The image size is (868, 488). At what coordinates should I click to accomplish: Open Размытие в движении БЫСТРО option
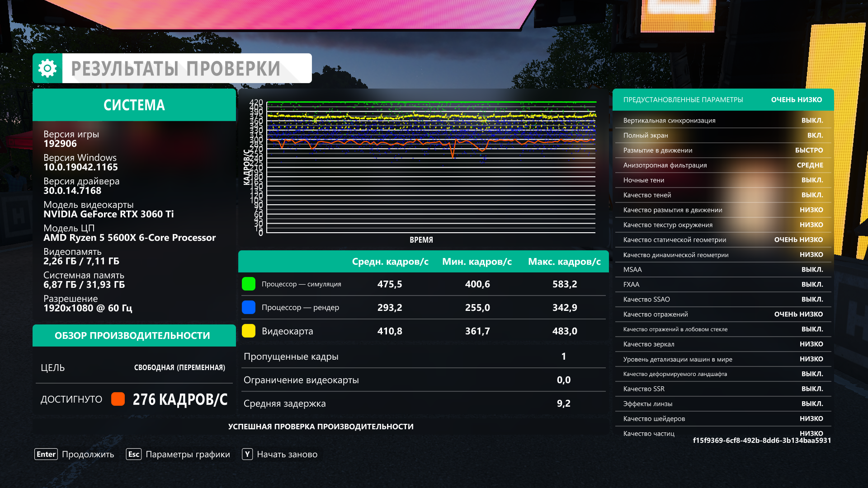[x=809, y=150]
